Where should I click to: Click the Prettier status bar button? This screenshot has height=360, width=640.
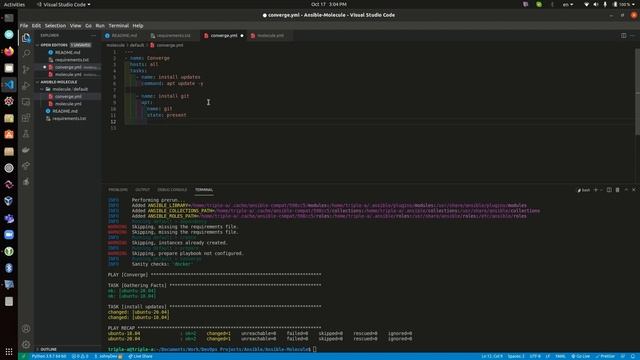coord(605,356)
